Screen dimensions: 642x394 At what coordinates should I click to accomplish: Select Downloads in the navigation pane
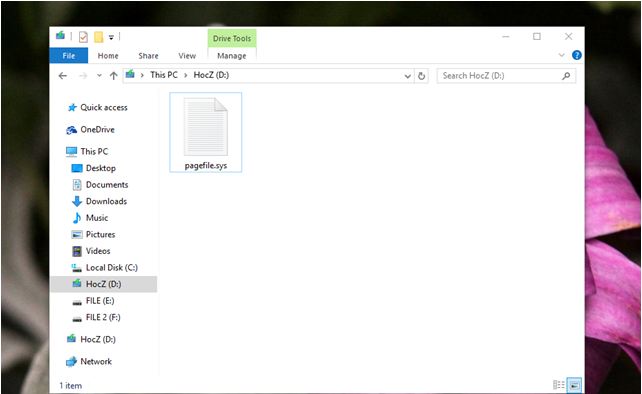[106, 201]
